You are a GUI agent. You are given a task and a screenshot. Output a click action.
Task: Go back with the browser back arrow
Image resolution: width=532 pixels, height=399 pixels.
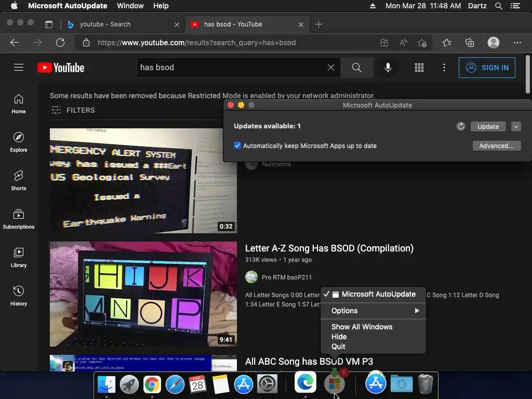14,43
